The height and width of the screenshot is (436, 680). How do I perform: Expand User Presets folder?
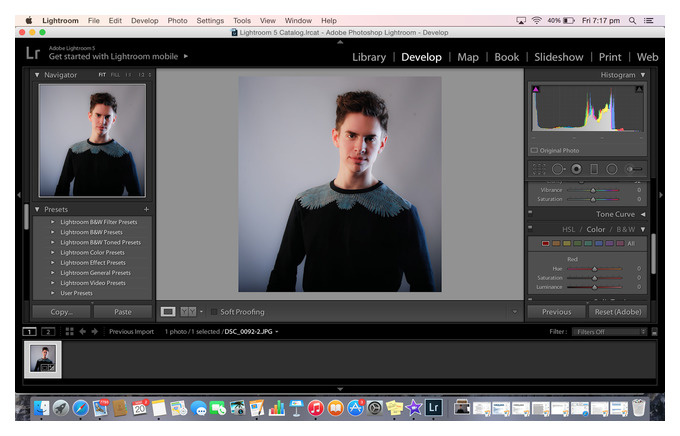pyautogui.click(x=52, y=293)
